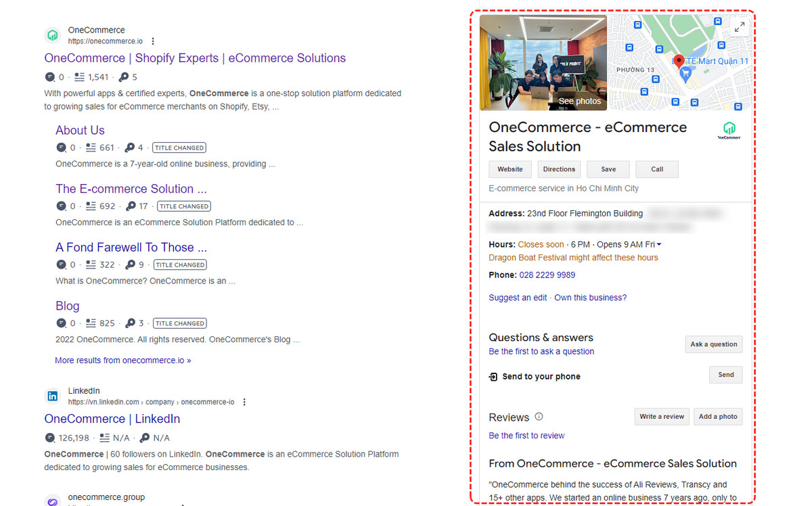The width and height of the screenshot is (812, 506).
Task: Open The E-commerce Solution sitelink
Action: [x=131, y=189]
